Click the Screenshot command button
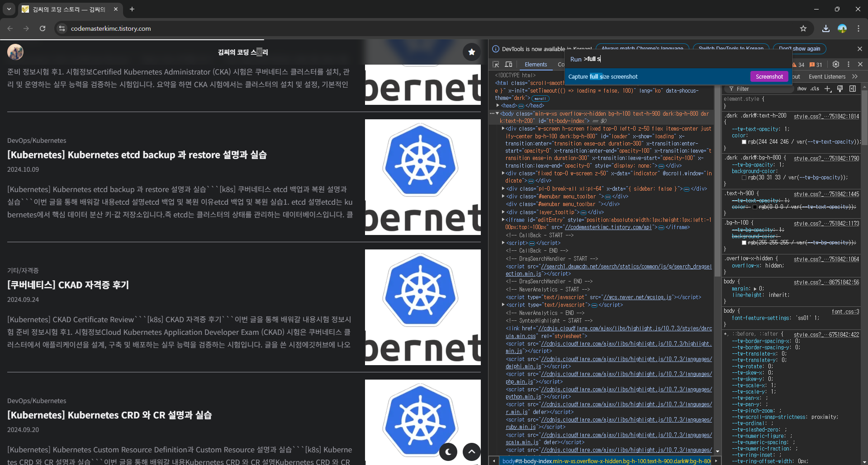Viewport: 868px width, 465px height. click(x=769, y=76)
